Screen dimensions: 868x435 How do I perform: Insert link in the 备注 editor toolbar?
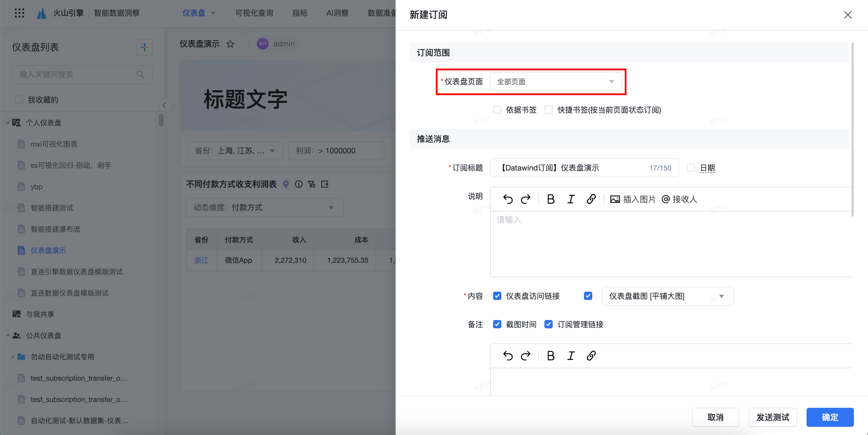[x=591, y=356]
